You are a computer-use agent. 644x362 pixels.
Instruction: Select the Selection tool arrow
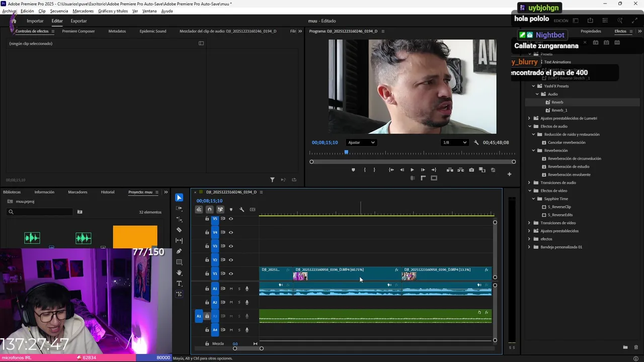[x=179, y=198]
